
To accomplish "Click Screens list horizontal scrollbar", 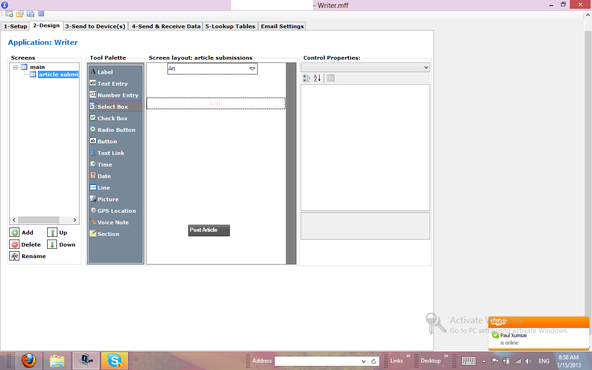I will [x=39, y=220].
